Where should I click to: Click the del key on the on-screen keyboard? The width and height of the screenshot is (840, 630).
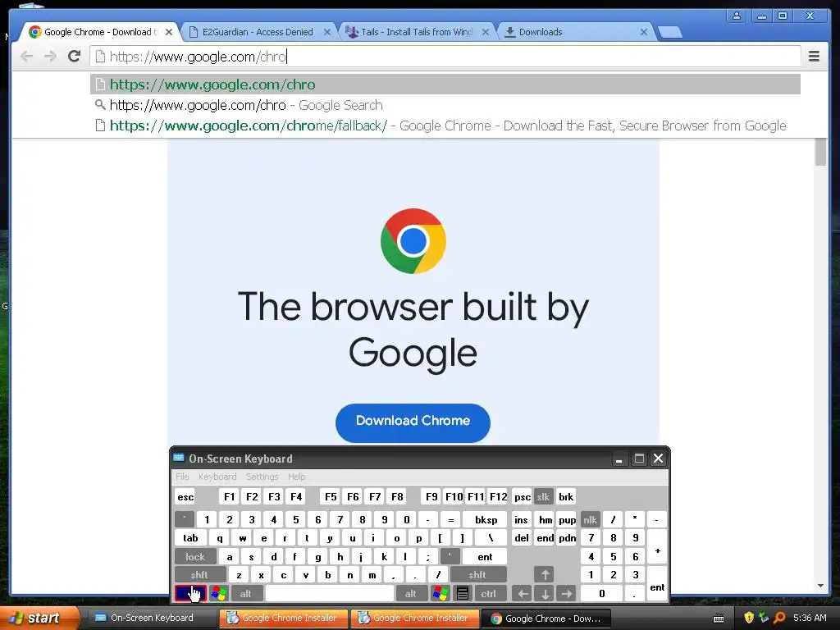522,538
